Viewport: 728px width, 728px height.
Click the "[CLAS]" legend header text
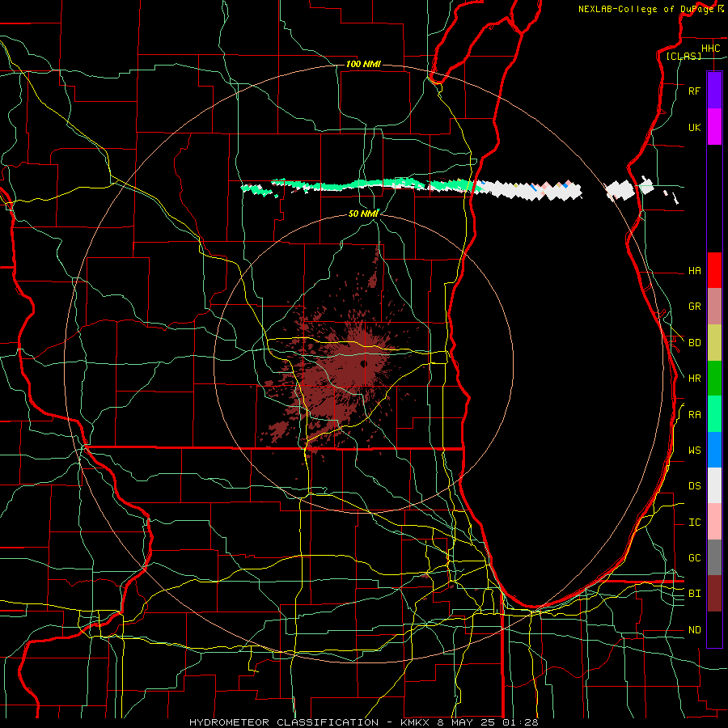click(684, 56)
